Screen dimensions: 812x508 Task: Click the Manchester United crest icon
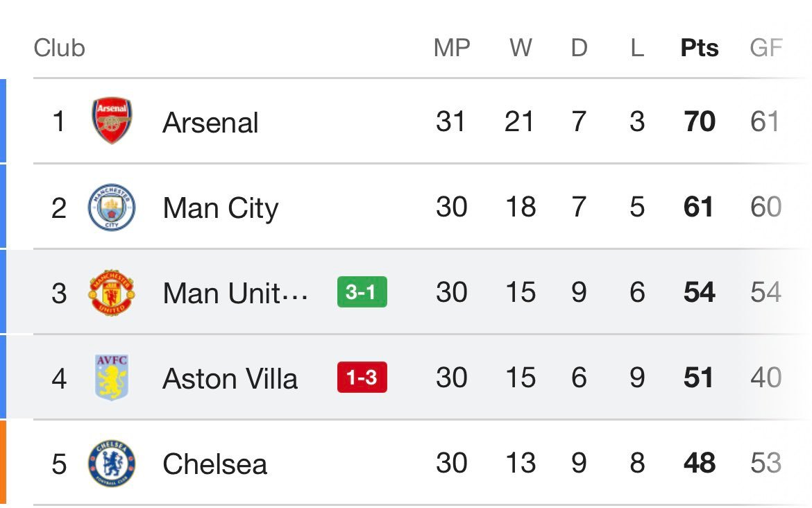[112, 293]
